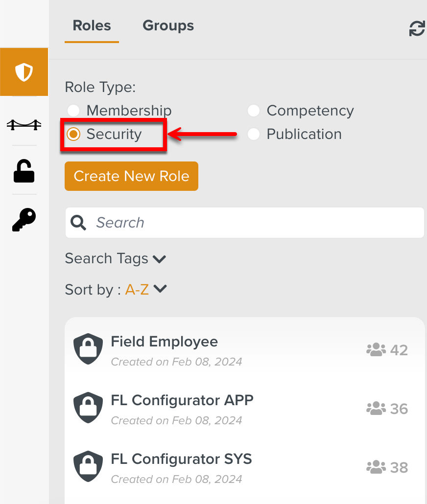Click the members icon next to FL Configurator APP
Viewport: 427px width, 504px height.
375,408
